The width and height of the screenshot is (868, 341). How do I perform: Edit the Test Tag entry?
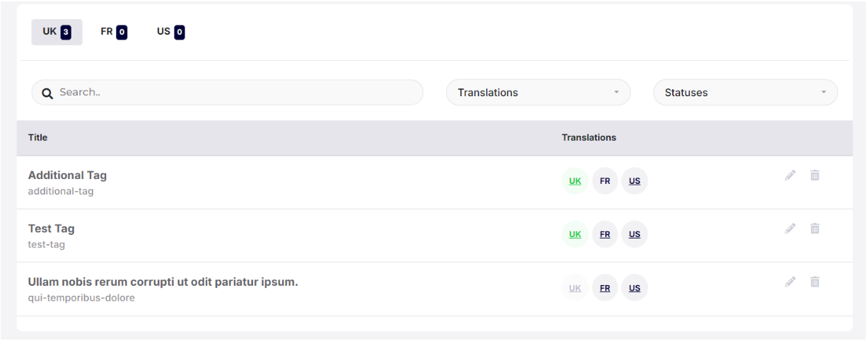(790, 229)
